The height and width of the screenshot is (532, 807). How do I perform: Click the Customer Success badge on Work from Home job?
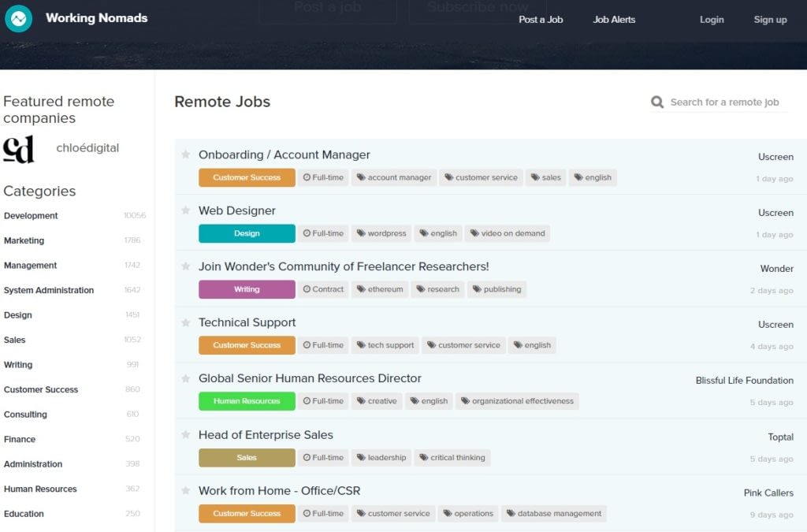click(247, 513)
